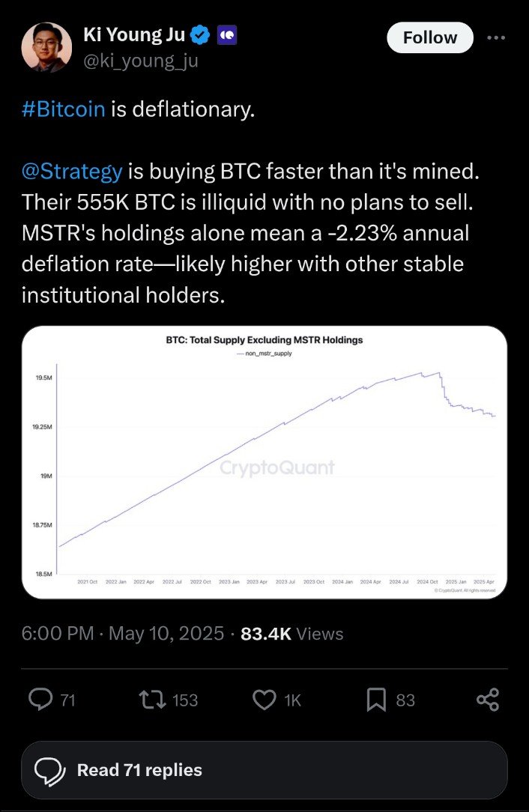Screen dimensions: 529x812
Task: Click the Ki Young Ju display name
Action: 133,34
